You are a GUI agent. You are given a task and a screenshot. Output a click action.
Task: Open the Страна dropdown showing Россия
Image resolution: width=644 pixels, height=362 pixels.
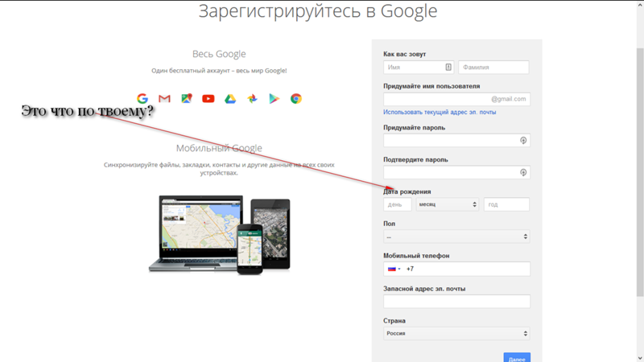456,333
